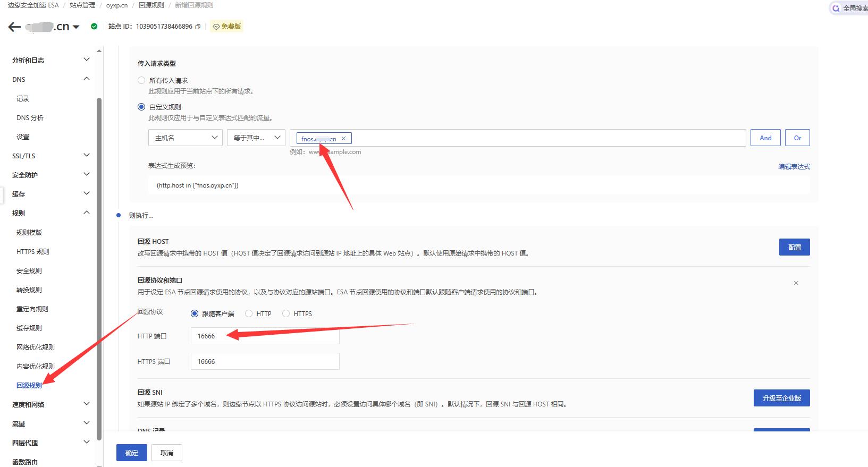Open 重定向规则 in the sidebar
This screenshot has width=868, height=467.
tap(32, 309)
